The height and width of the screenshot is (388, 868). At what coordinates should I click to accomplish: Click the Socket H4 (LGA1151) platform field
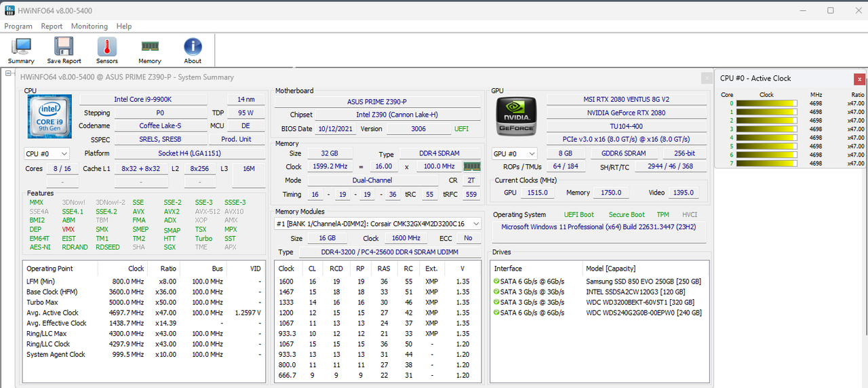click(189, 154)
